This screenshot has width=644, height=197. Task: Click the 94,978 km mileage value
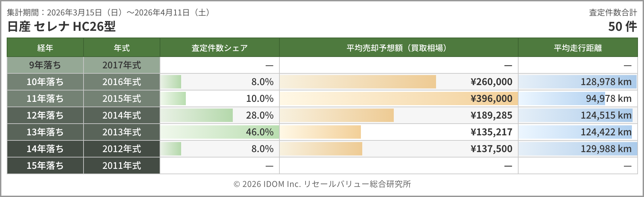click(608, 98)
